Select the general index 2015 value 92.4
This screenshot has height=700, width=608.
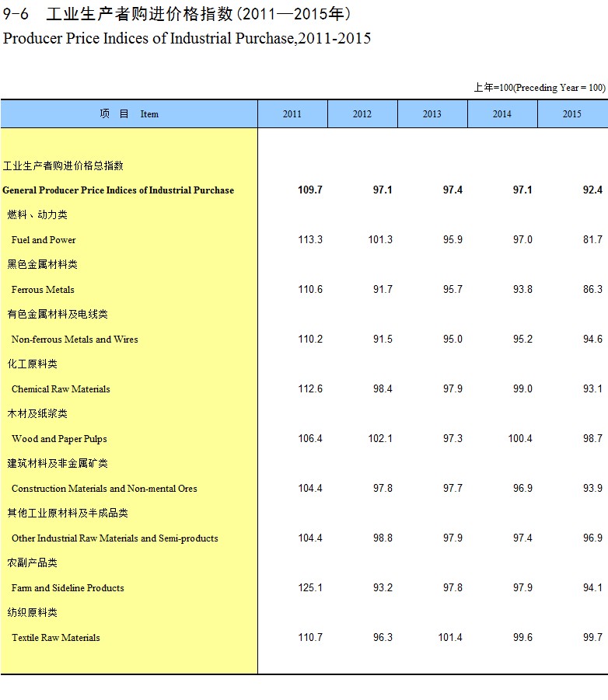(592, 190)
